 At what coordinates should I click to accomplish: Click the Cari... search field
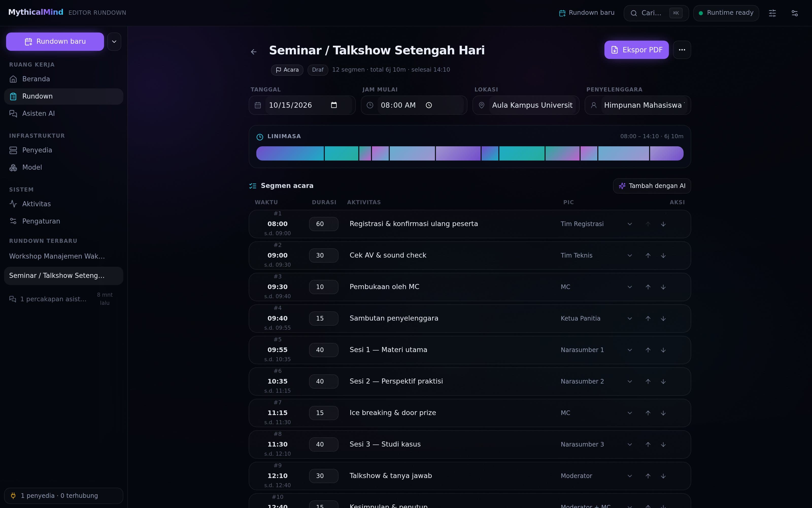click(x=656, y=13)
